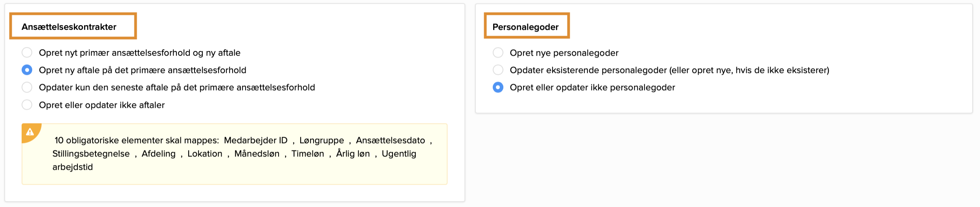The image size is (980, 207).
Task: Click 'Ugentlig arbejdstid' in the warning message
Action: tap(398, 154)
